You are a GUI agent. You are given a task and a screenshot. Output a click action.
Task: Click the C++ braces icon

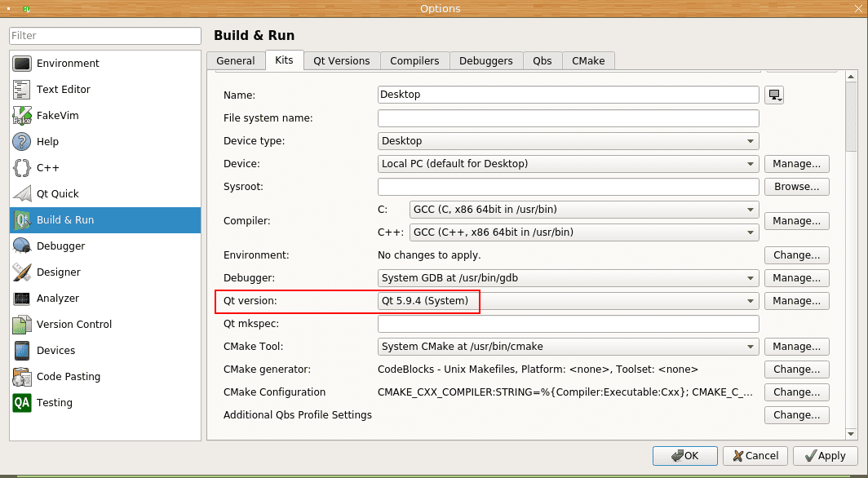[x=22, y=168]
